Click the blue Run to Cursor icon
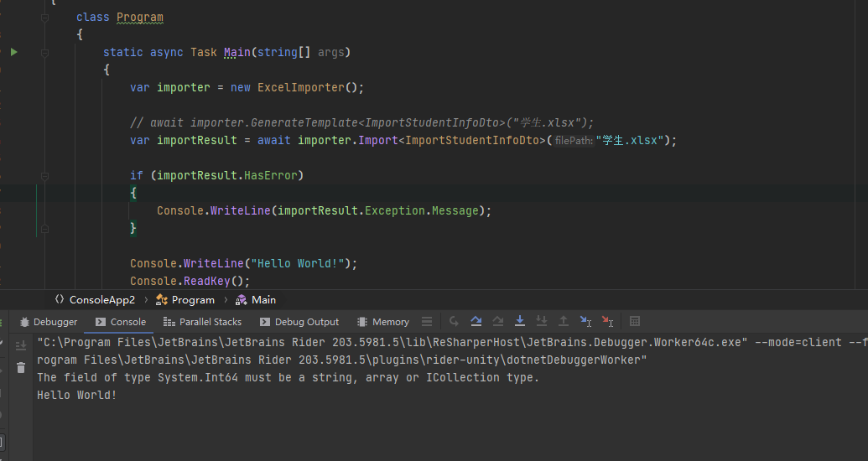The image size is (868, 461). coord(585,321)
